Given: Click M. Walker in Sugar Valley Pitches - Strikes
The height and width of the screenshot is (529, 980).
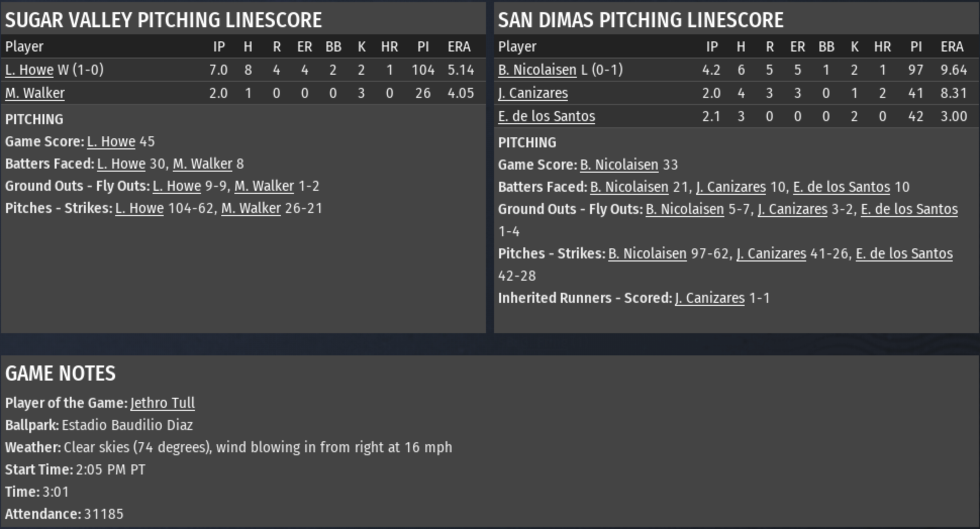Looking at the screenshot, I should tap(251, 208).
